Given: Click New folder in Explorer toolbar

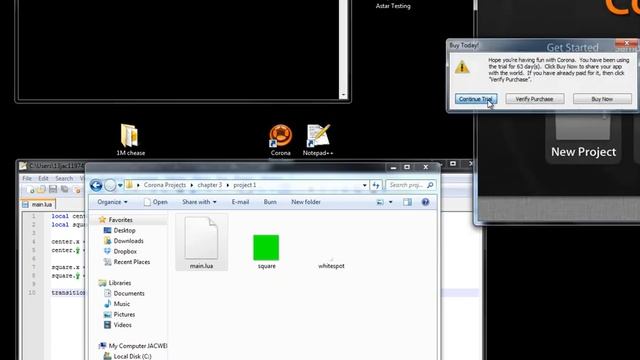Looking at the screenshot, I should 306,202.
